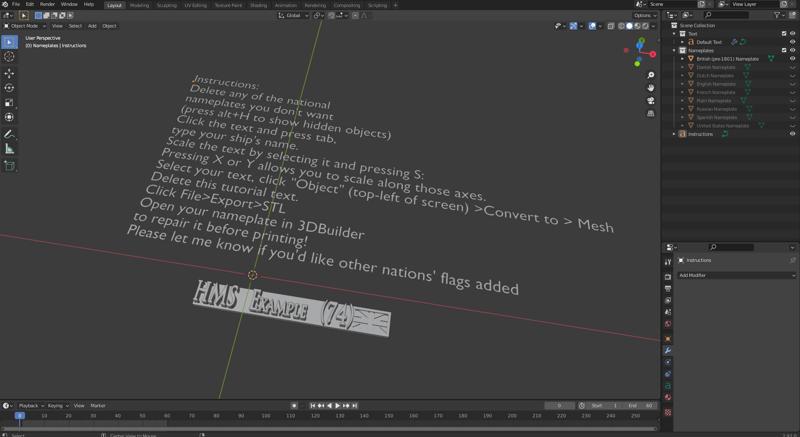The height and width of the screenshot is (437, 800).
Task: Expand the Instructions object row
Action: point(674,134)
